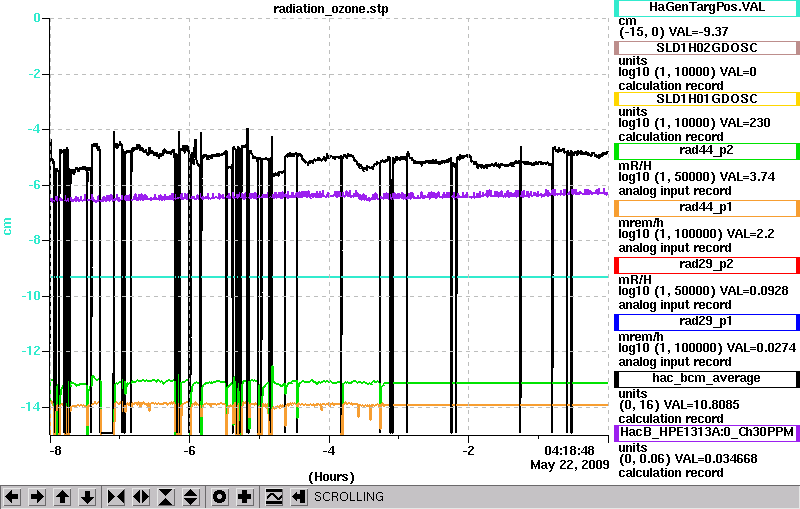
Task: Zoom in vertically with hourglass-shaped icon
Action: [166, 497]
